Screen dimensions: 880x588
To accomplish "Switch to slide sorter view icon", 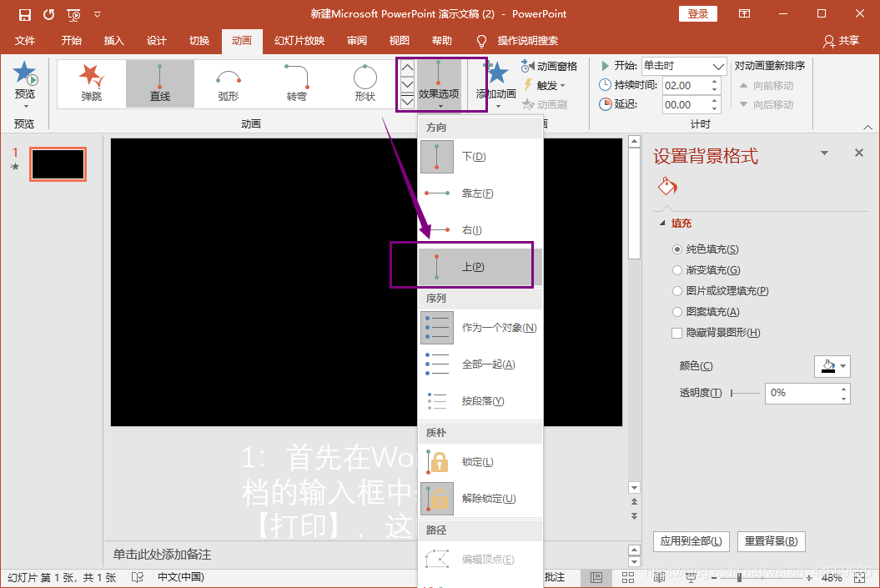I will click(628, 577).
